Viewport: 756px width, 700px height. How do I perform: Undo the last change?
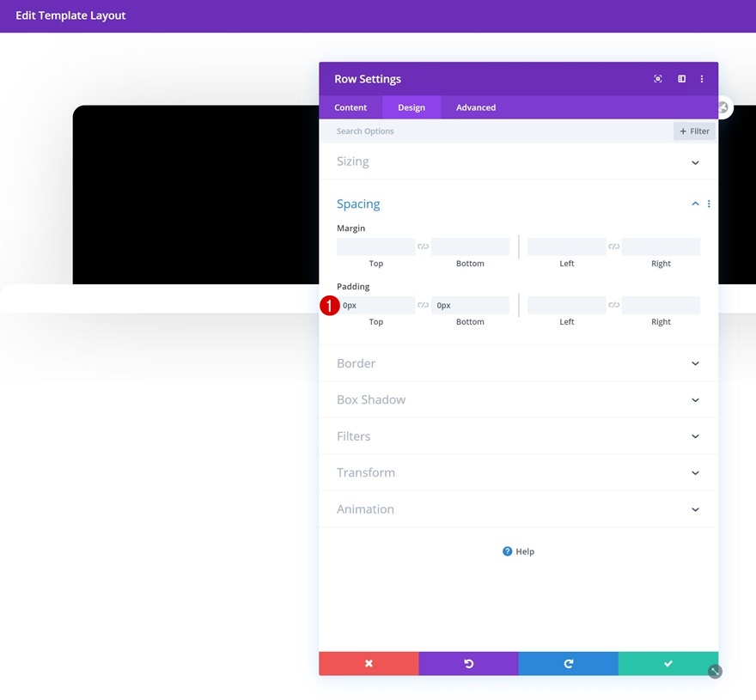coord(469,663)
